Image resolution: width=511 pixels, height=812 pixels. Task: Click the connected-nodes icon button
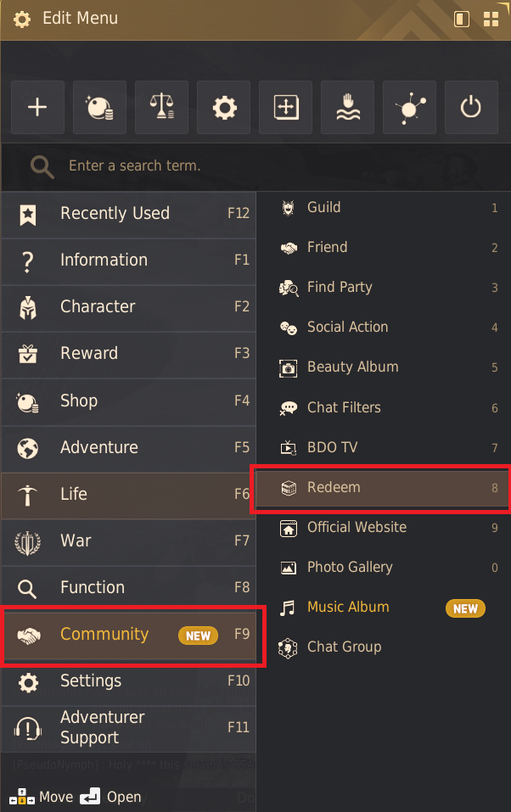click(409, 108)
